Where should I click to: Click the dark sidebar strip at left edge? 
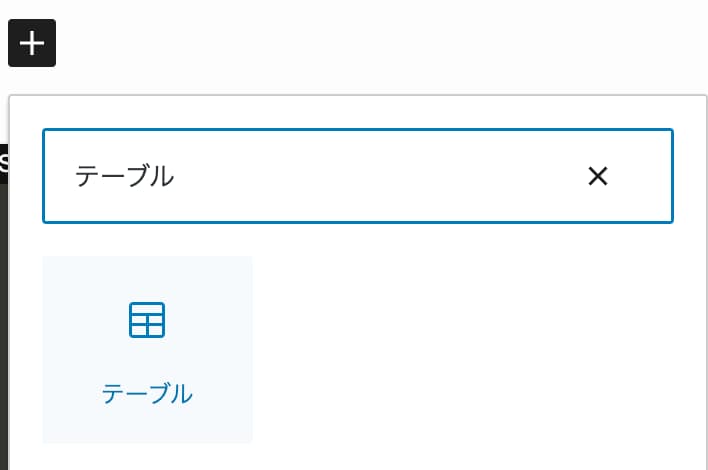pos(4,327)
